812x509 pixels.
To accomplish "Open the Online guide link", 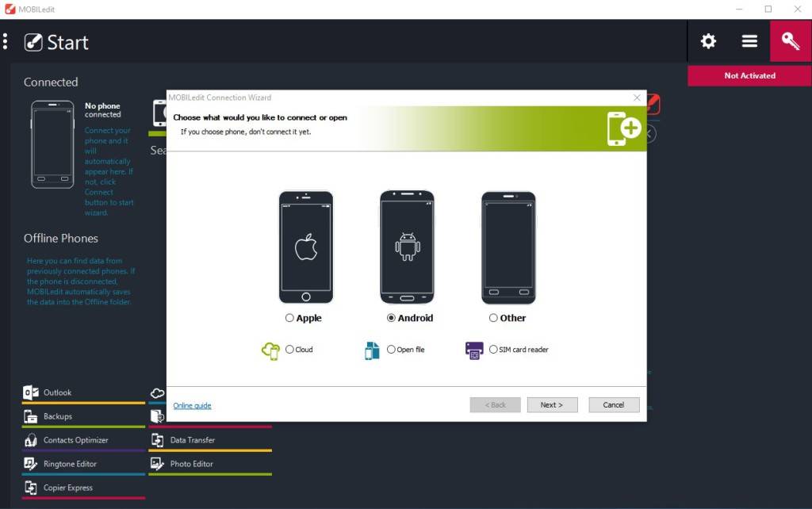I will pos(192,405).
